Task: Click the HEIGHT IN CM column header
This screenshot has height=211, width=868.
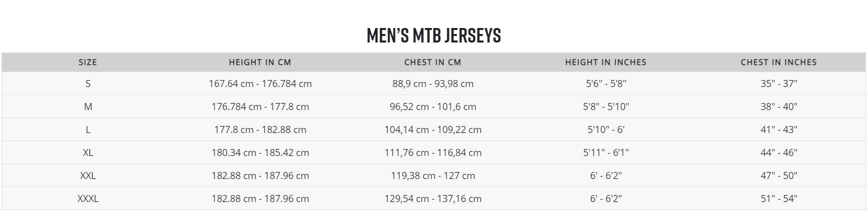Action: (x=260, y=62)
